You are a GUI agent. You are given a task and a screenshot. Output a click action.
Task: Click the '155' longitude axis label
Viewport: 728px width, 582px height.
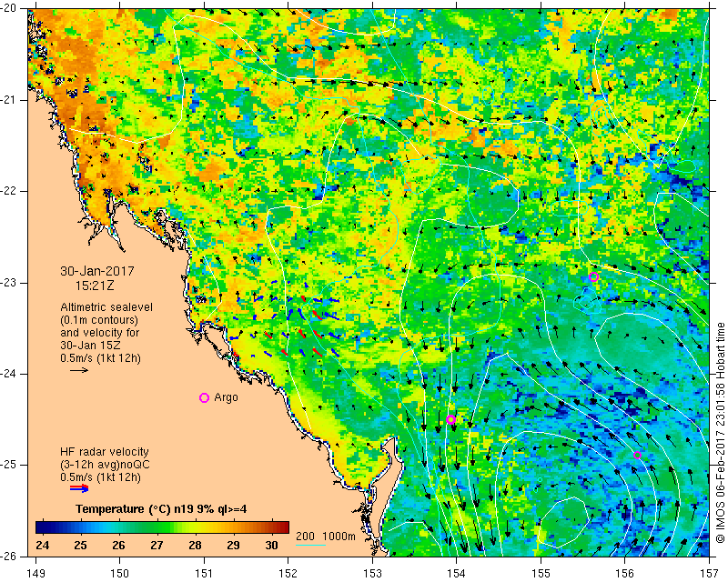pos(541,574)
